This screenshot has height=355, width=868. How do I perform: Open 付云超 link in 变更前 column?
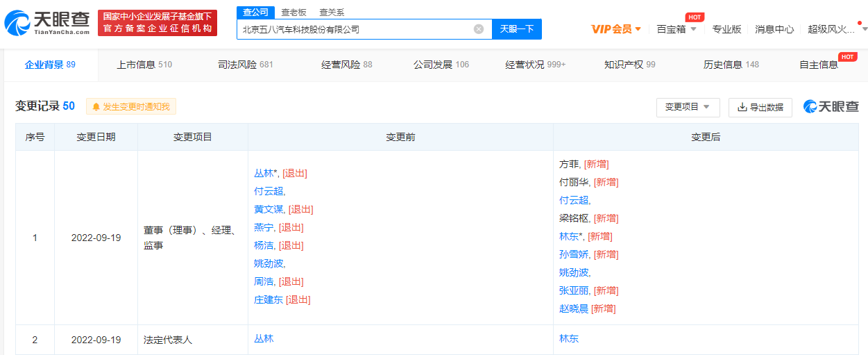[269, 191]
